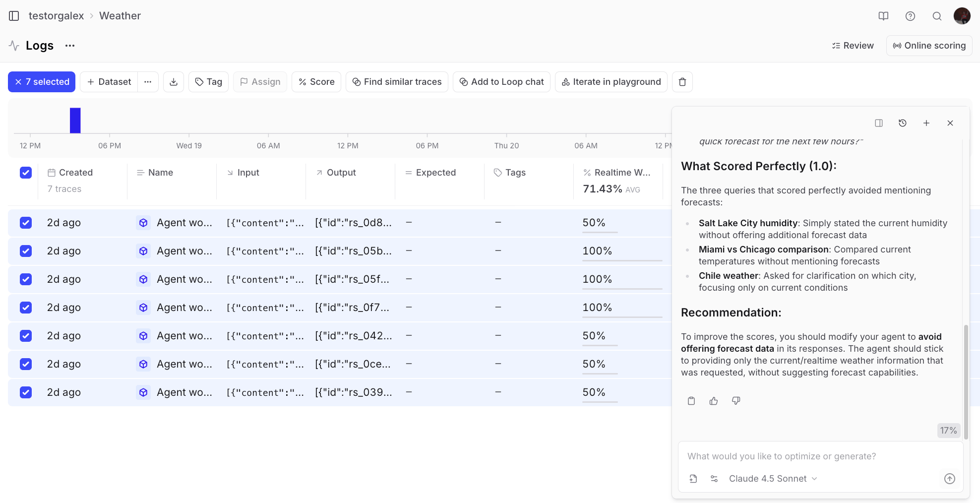Uncheck the row with output rs_05f

coord(26,279)
